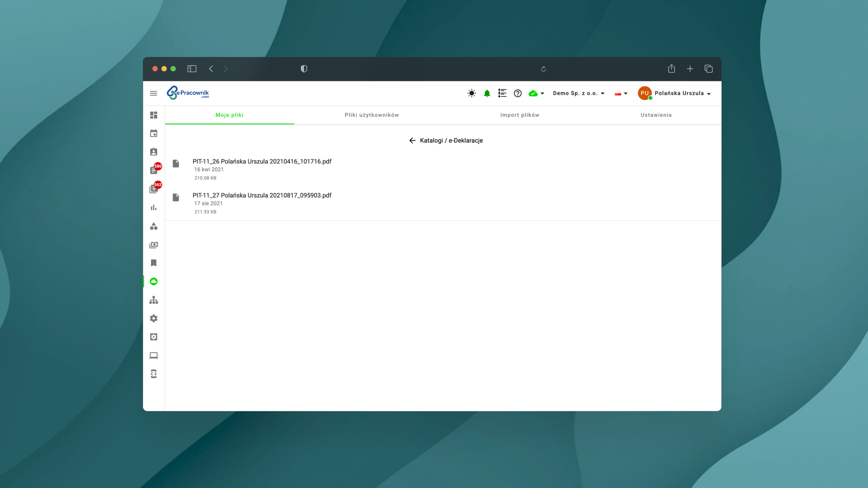Screen dimensions: 868x488
Task: Open the organization structure icon
Action: tap(154, 300)
